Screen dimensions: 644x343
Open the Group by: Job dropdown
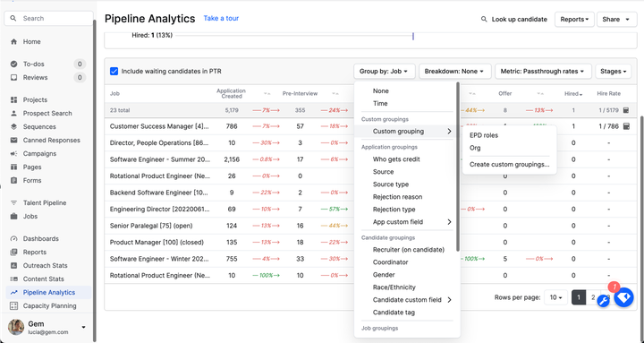(384, 71)
